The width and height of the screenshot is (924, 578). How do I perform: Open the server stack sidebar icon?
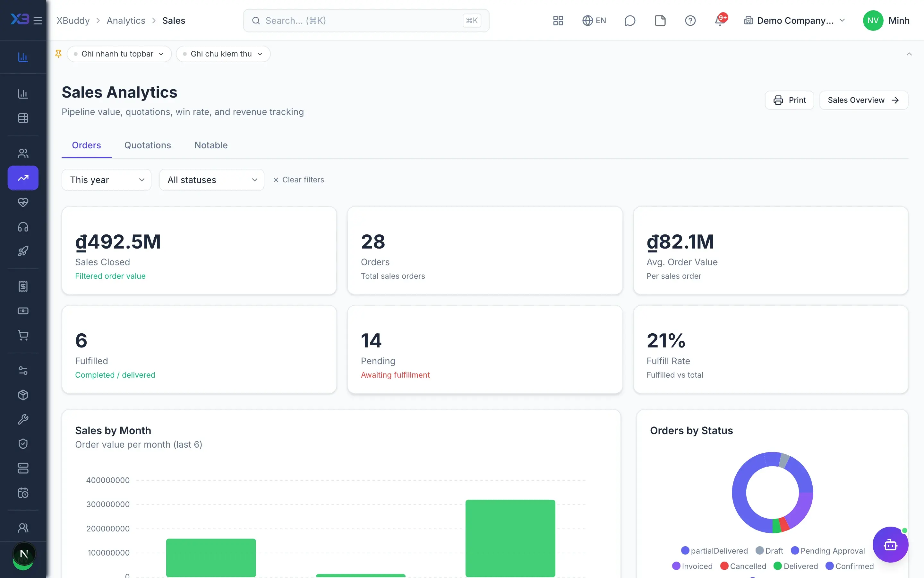23,468
